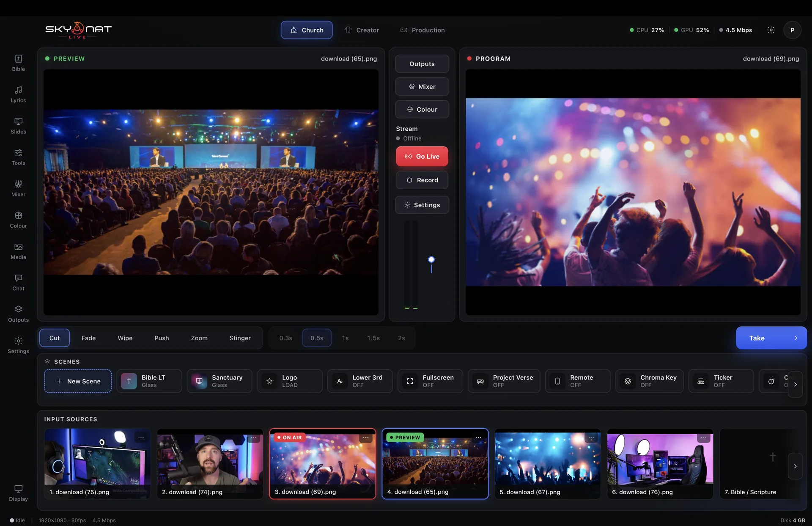
Task: Open the Lyrics sidebar icon
Action: pos(18,94)
